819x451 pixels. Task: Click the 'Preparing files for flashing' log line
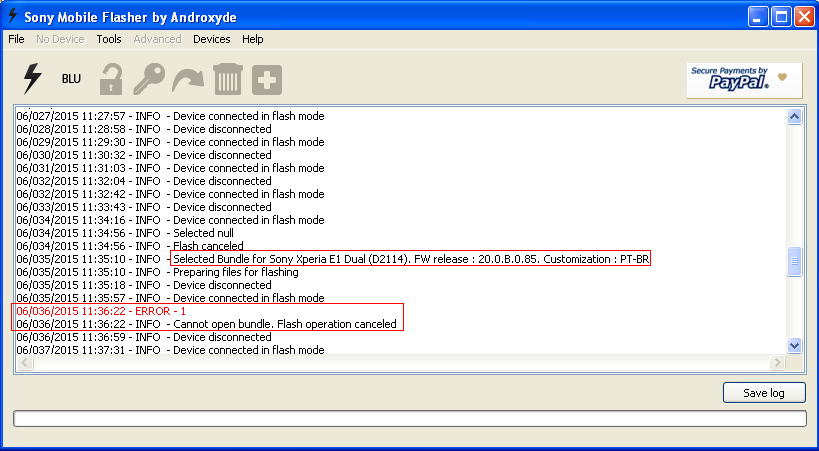pyautogui.click(x=157, y=272)
